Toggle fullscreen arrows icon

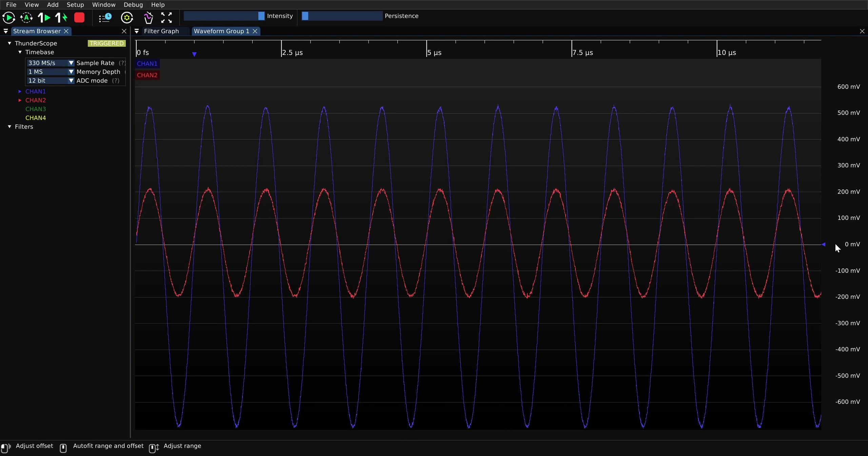[x=166, y=18]
